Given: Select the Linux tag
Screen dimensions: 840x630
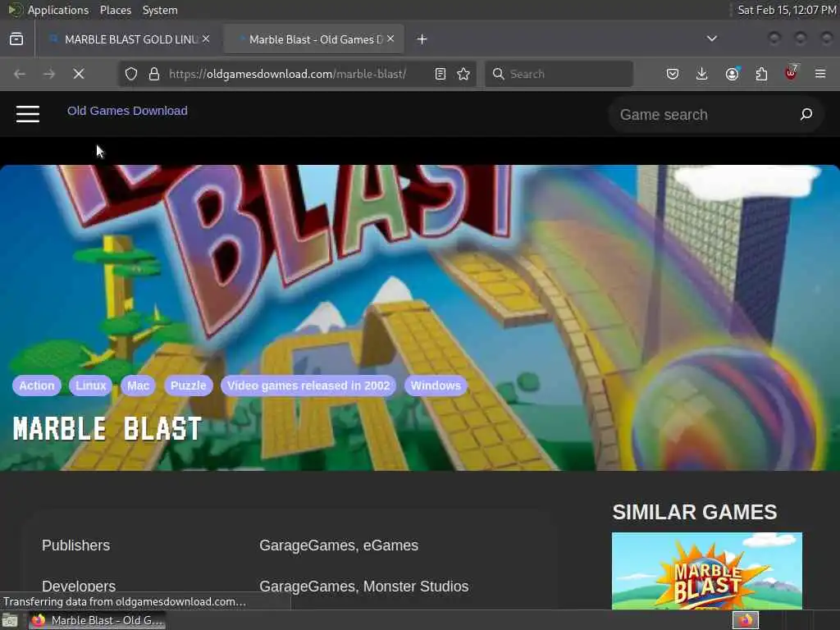Looking at the screenshot, I should pyautogui.click(x=90, y=386).
